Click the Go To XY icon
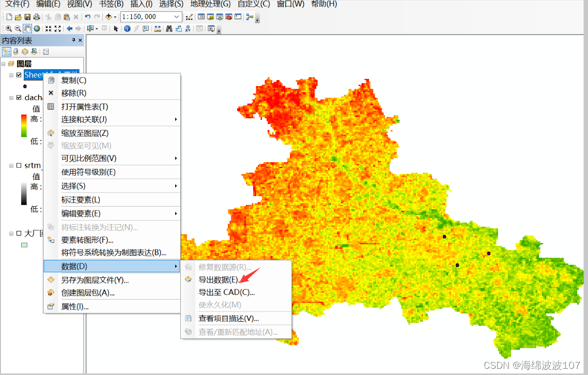 tap(188, 28)
